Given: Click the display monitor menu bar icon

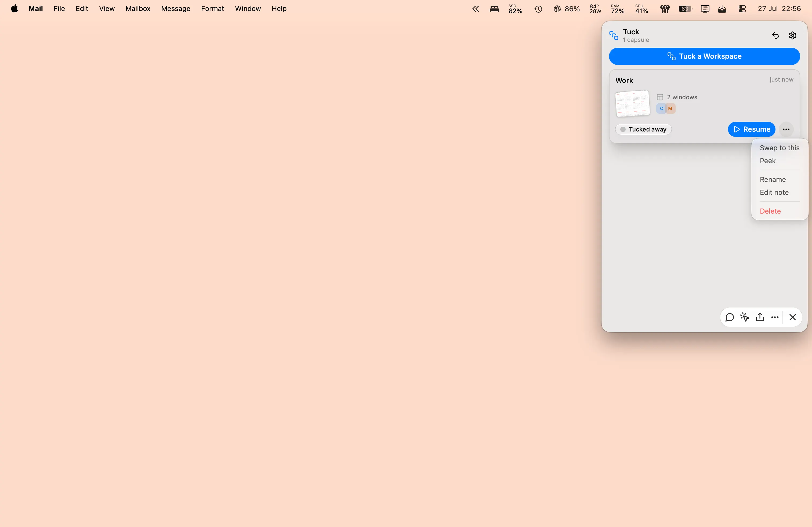Looking at the screenshot, I should (x=705, y=9).
